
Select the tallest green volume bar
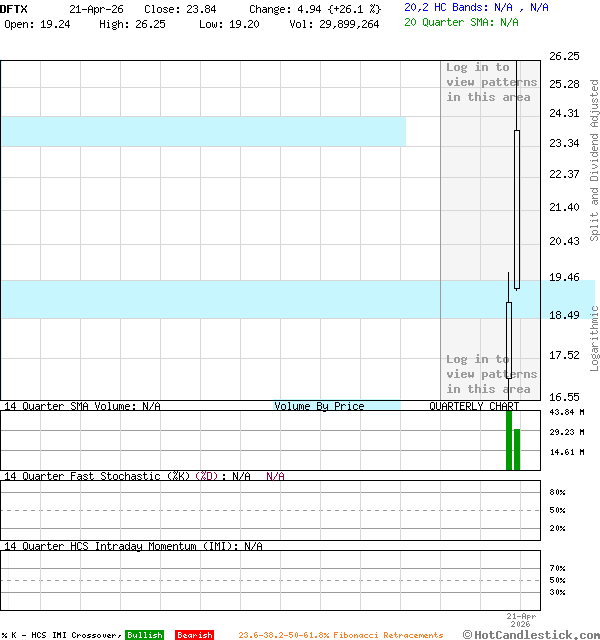pos(509,440)
